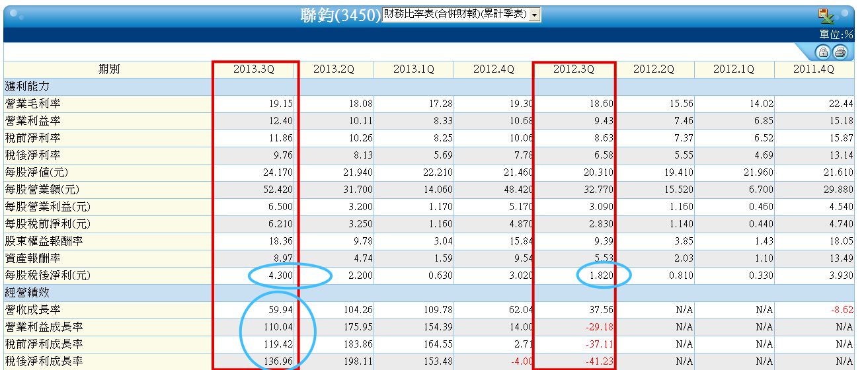Click the red -8.62 value
This screenshot has width=868, height=370.
[x=841, y=309]
